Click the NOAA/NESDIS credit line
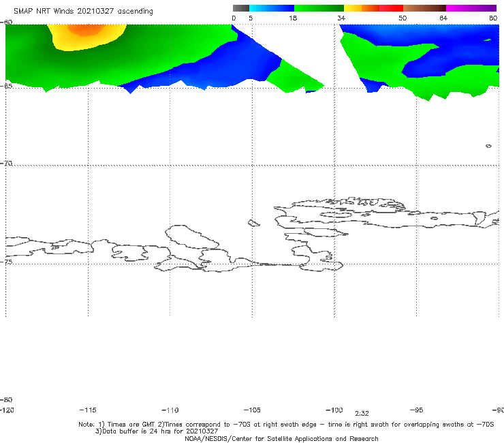 (x=281, y=438)
